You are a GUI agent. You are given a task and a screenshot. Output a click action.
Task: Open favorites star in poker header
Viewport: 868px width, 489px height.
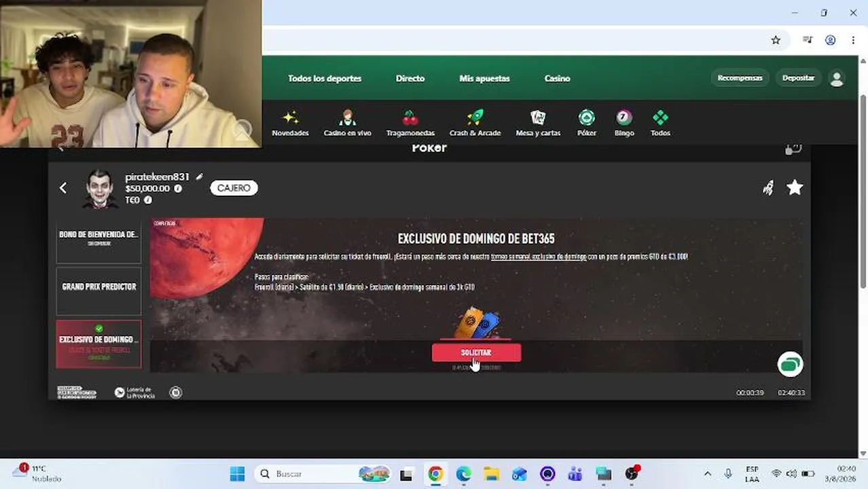(x=795, y=187)
